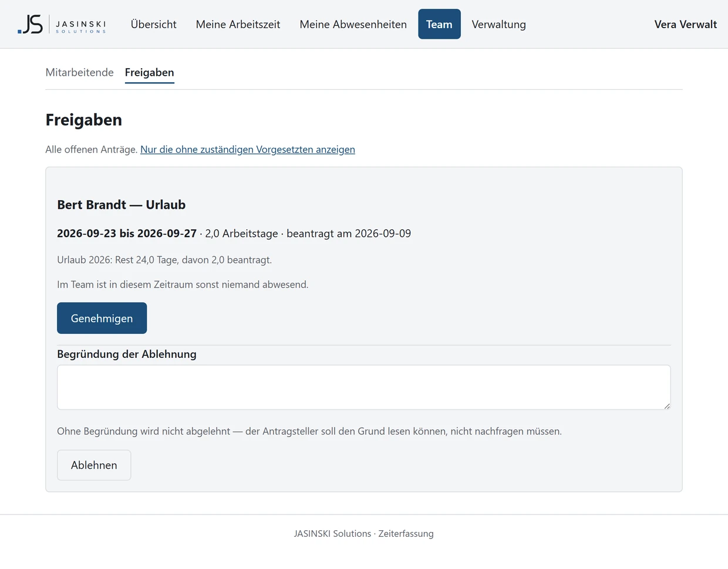Open the Übersicht menu item

[x=153, y=24]
